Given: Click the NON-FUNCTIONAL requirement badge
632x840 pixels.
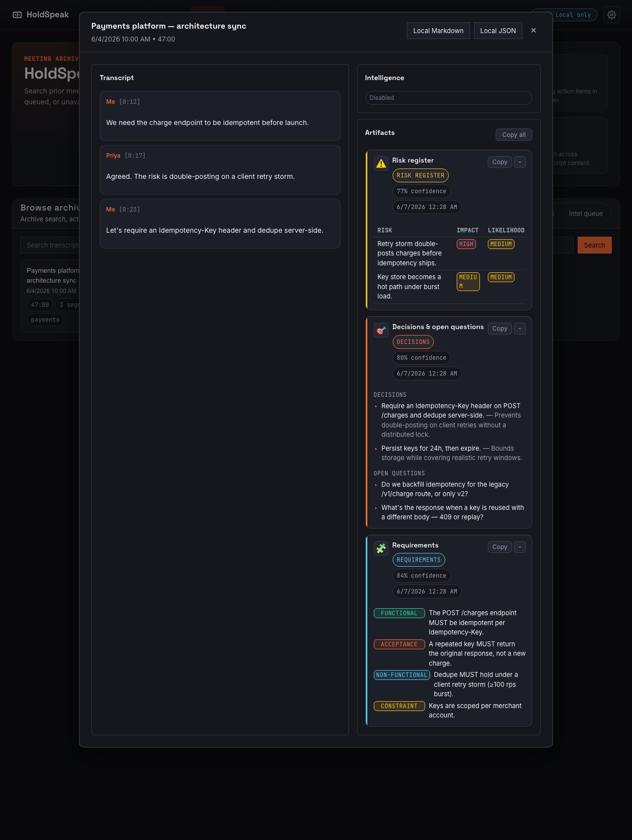Looking at the screenshot, I should (402, 675).
